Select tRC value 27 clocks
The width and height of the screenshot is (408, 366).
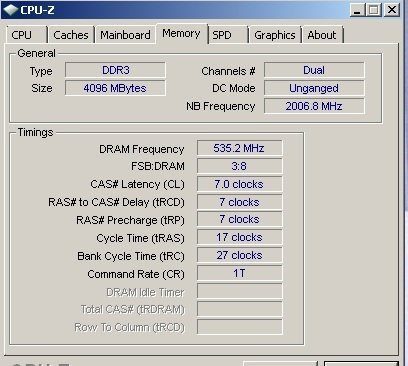coord(240,255)
